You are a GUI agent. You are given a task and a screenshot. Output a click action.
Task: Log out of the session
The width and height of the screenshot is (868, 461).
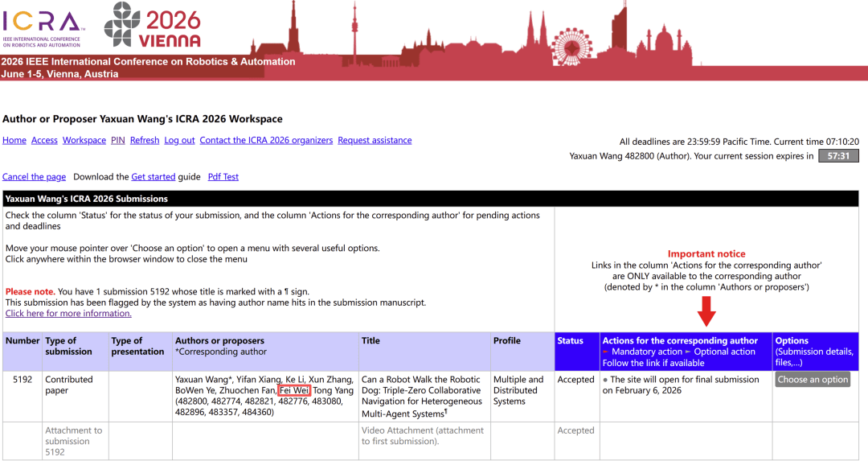[179, 140]
